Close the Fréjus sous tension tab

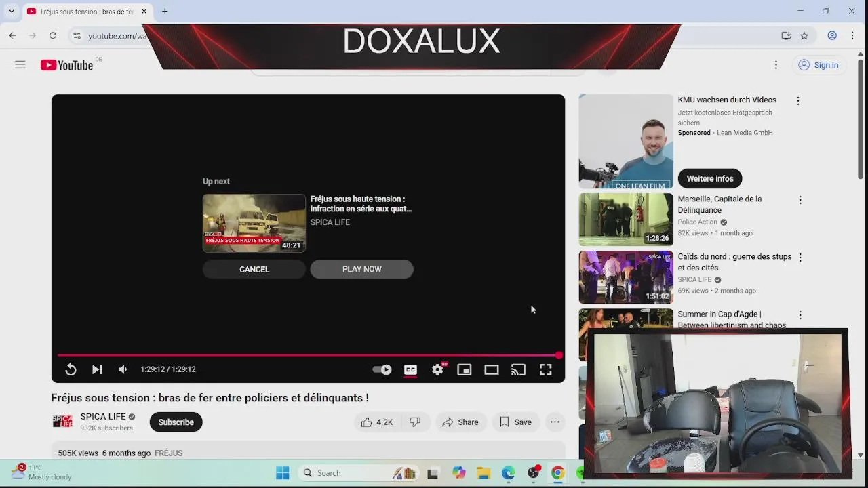click(x=144, y=12)
